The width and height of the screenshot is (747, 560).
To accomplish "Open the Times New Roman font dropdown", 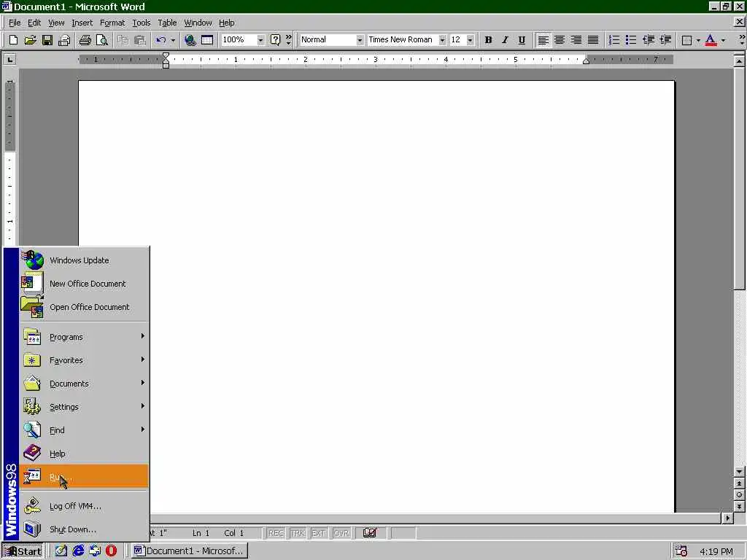I will tap(442, 40).
